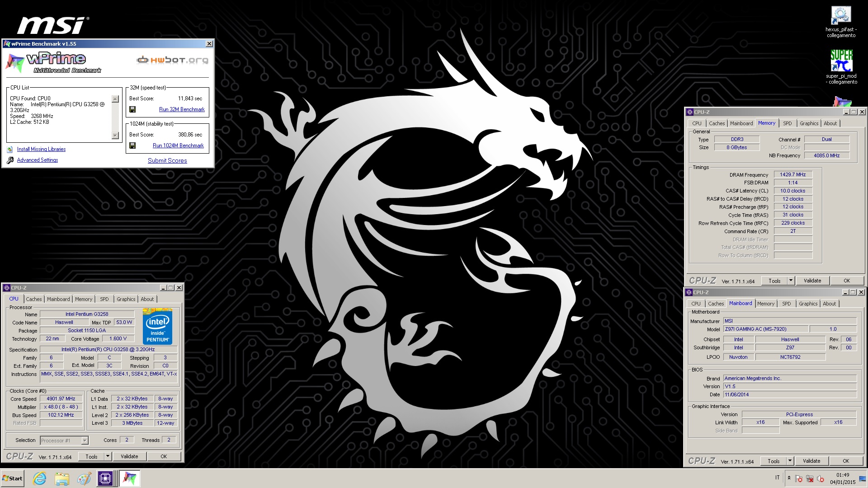This screenshot has height=488, width=868.
Task: Open Internet Explorer from the taskbar
Action: 40,478
